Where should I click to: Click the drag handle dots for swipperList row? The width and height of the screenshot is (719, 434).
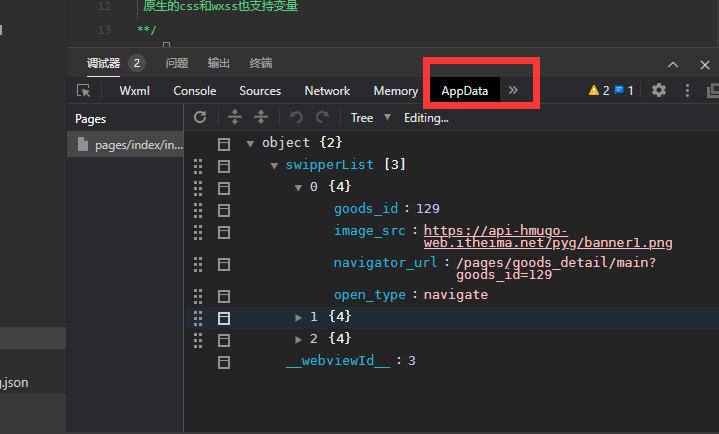[x=198, y=167]
